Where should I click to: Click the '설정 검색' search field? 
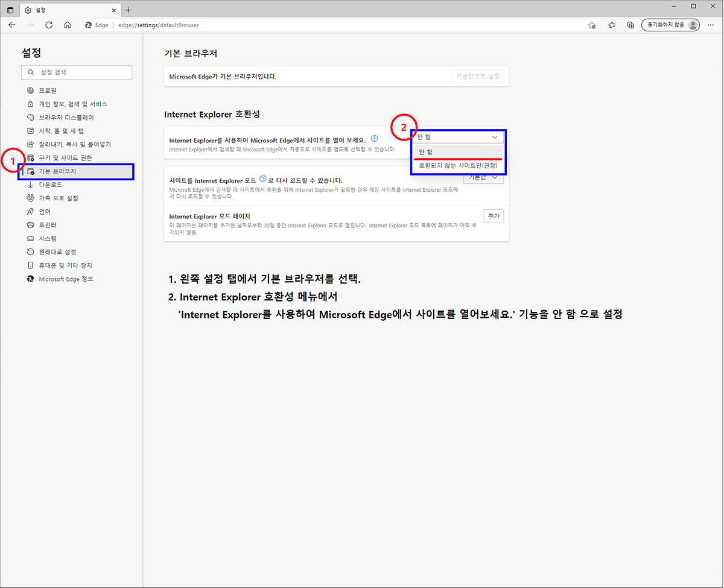pos(77,72)
